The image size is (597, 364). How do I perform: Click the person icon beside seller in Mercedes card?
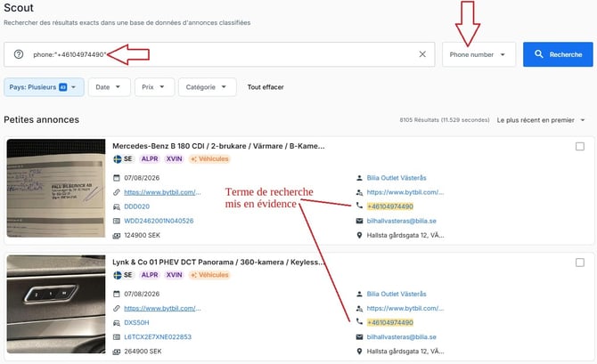coord(359,178)
